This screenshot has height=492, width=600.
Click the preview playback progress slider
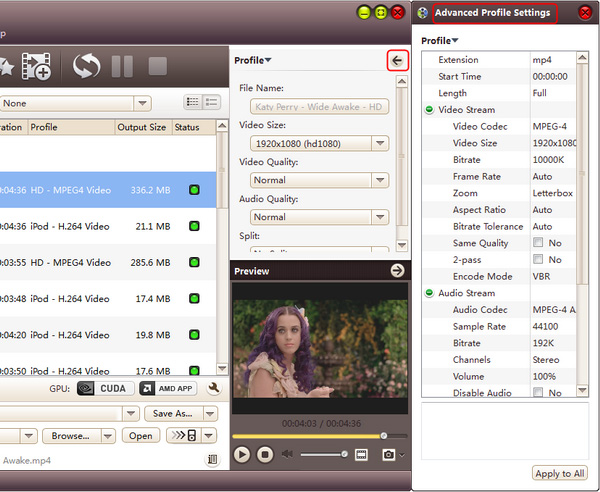point(310,436)
